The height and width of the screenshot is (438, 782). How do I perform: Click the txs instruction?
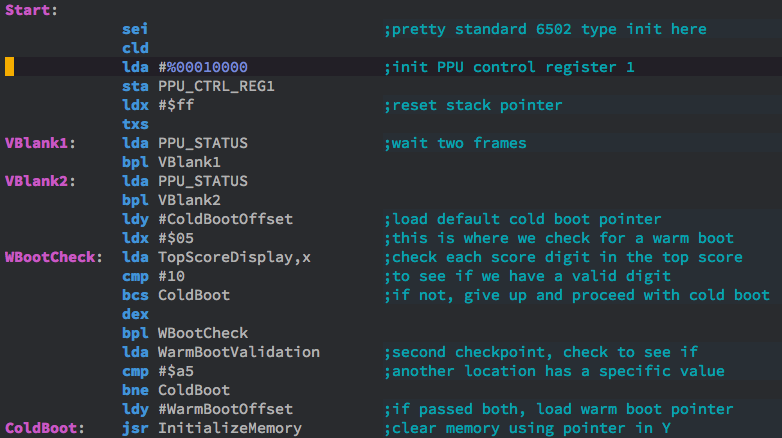click(135, 124)
